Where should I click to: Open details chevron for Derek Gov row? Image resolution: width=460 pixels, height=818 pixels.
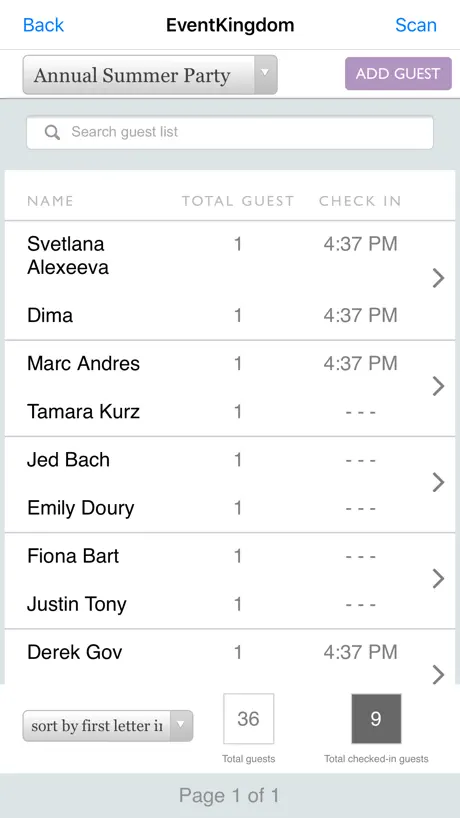click(x=438, y=673)
